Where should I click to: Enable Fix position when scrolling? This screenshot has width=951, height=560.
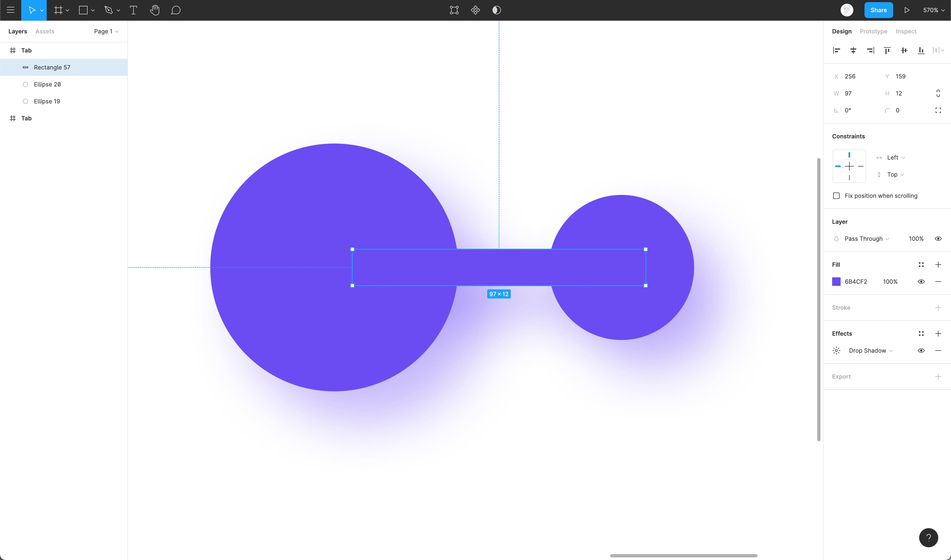click(836, 196)
